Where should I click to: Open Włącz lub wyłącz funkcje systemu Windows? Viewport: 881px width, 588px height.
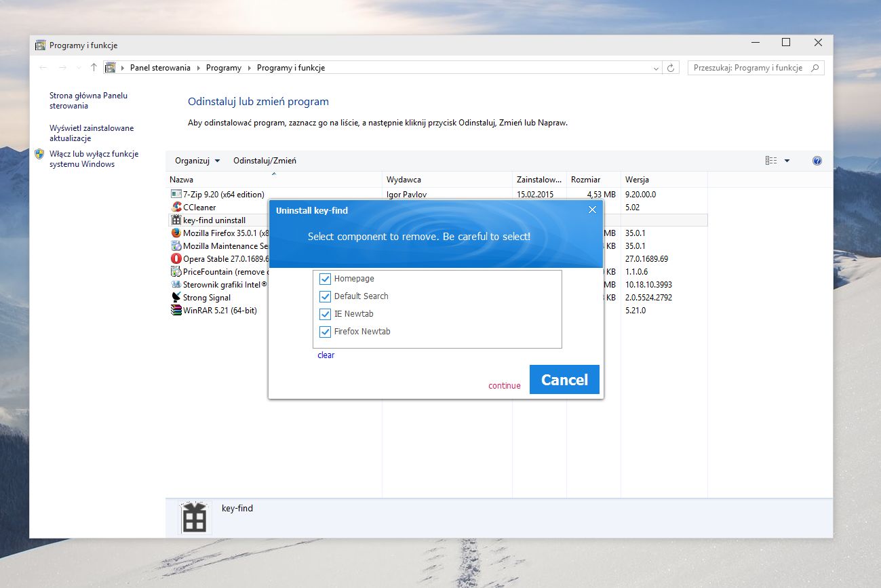pos(94,159)
